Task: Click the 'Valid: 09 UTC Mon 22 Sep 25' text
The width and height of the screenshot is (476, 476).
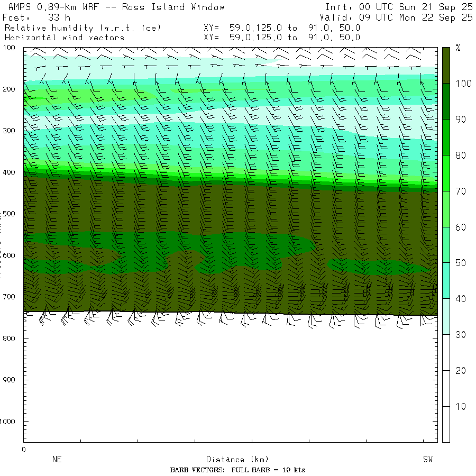Action: [x=396, y=17]
